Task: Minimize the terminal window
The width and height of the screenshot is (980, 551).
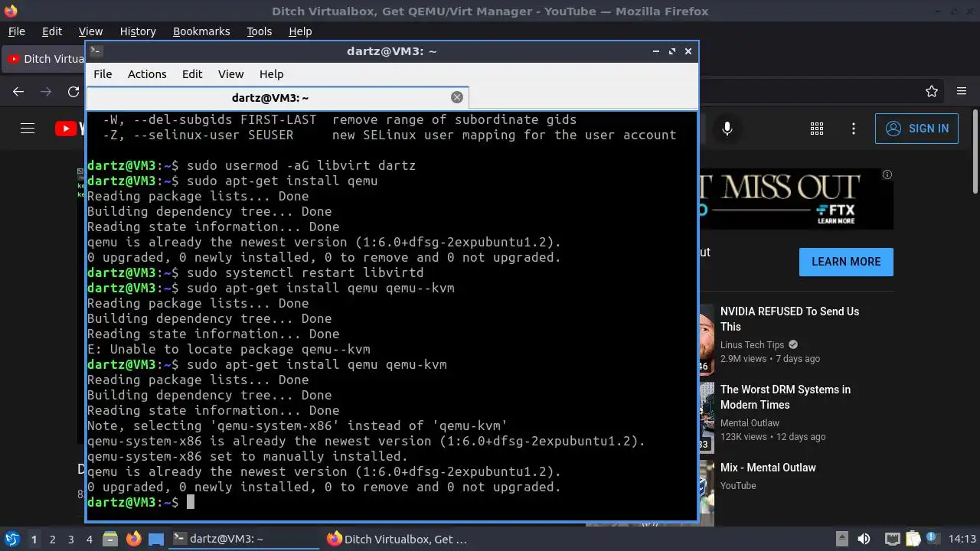Action: coord(656,51)
